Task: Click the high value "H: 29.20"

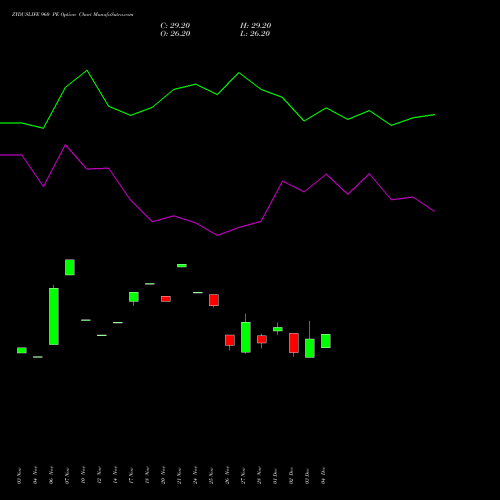Action: tap(256, 26)
